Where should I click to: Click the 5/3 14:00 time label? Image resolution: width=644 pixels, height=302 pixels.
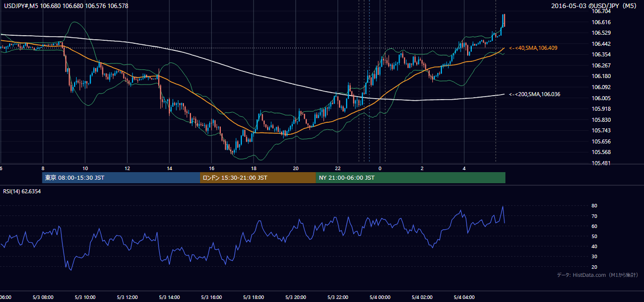coord(169,297)
